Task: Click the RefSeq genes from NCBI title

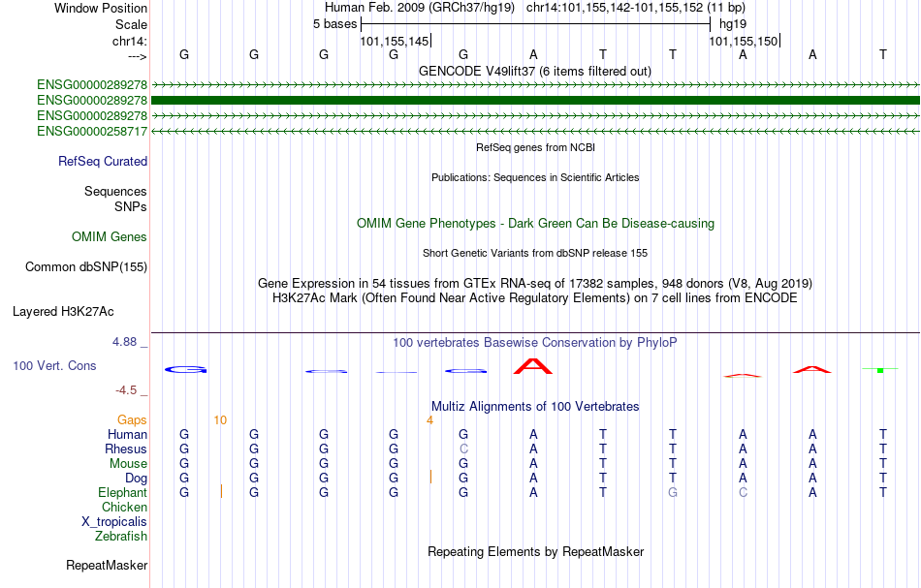Action: pyautogui.click(x=535, y=147)
